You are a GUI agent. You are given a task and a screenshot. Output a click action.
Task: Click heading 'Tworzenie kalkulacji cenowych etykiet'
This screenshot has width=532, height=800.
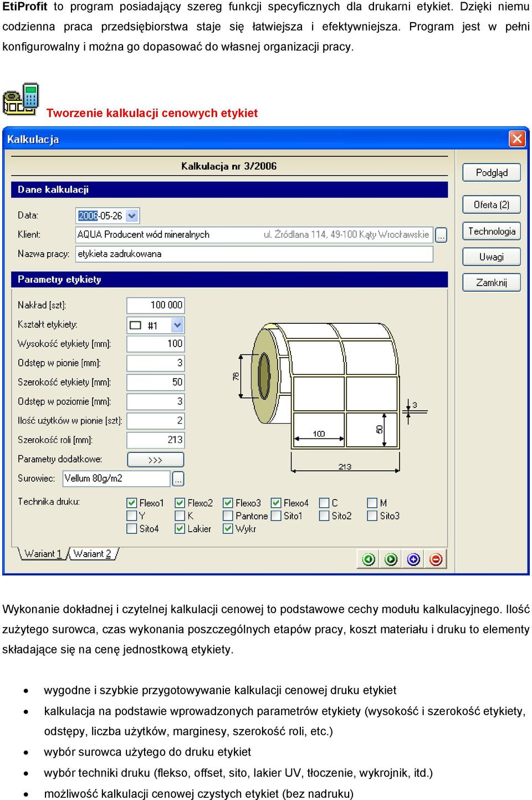tap(152, 113)
